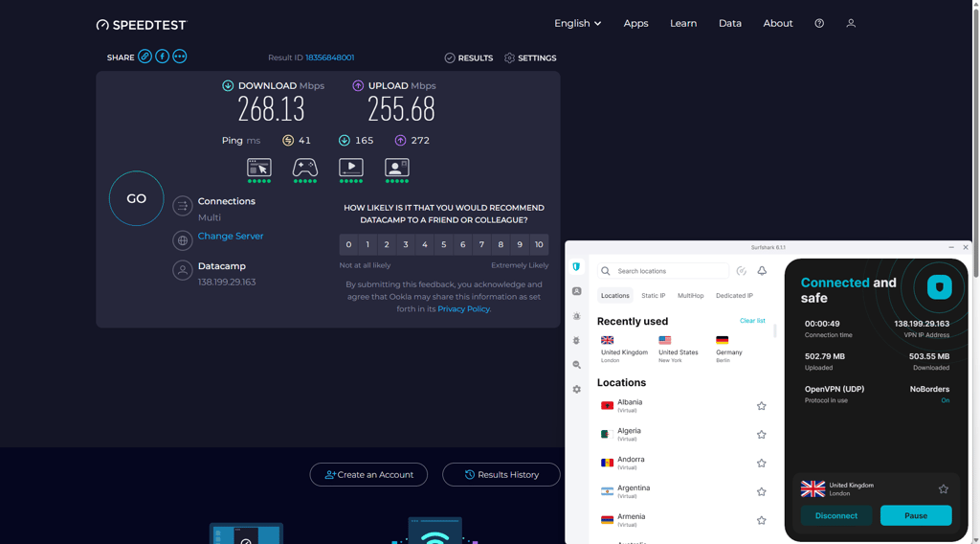
Task: Click Surfshark quick-connect speed icon near search
Action: click(x=742, y=271)
